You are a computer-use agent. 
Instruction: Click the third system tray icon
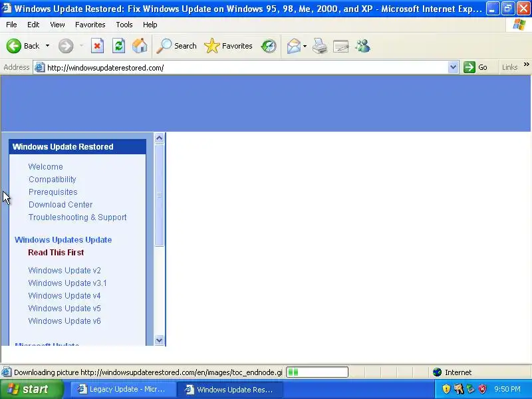[x=471, y=389]
